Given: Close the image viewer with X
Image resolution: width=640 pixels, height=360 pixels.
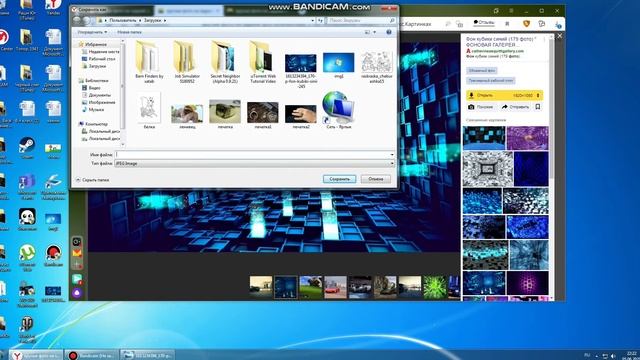Looking at the screenshot, I should coord(560,36).
